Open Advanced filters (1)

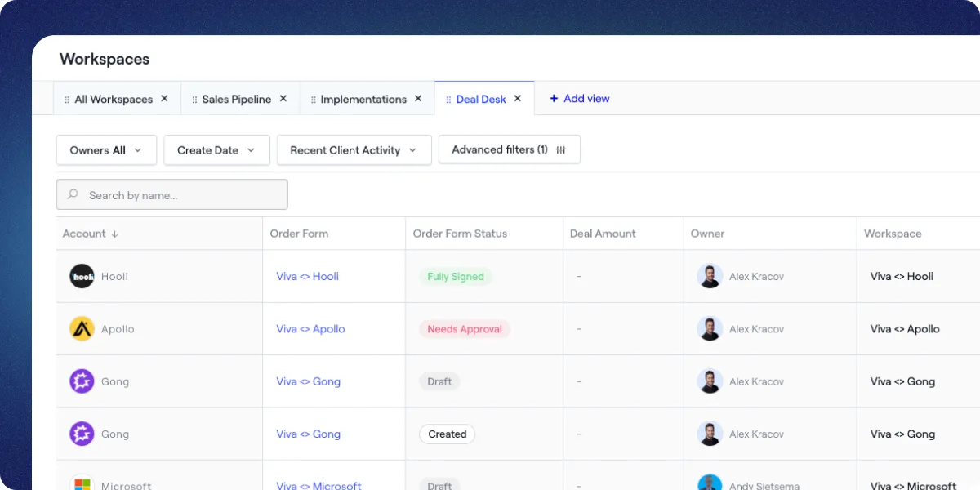click(510, 149)
